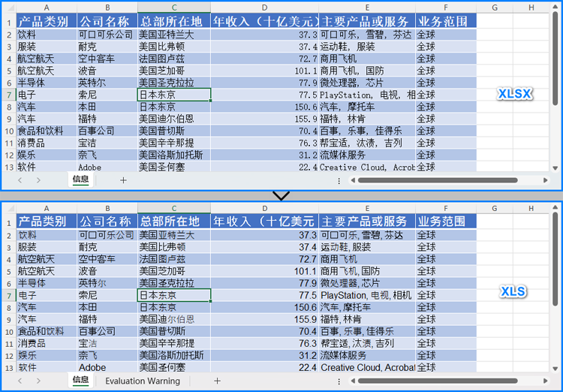Select column H header in XLSX window
This screenshot has height=392, width=563.
click(531, 8)
